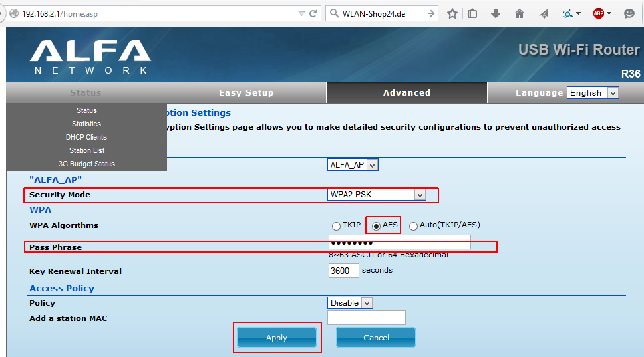Click the Cancel button
This screenshot has height=357, width=644.
click(376, 337)
